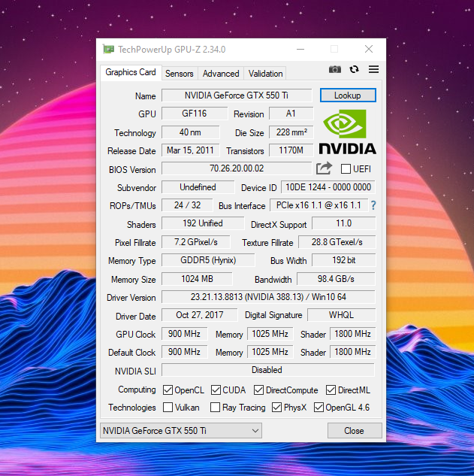
Task: Click the GPU Clock row Memory 1025 MHz
Action: click(270, 334)
